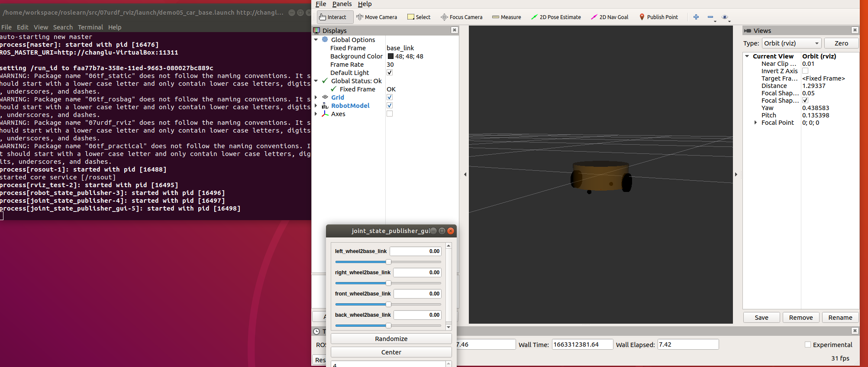868x367 pixels.
Task: Select the 2D Nav Goal tool
Action: point(610,17)
